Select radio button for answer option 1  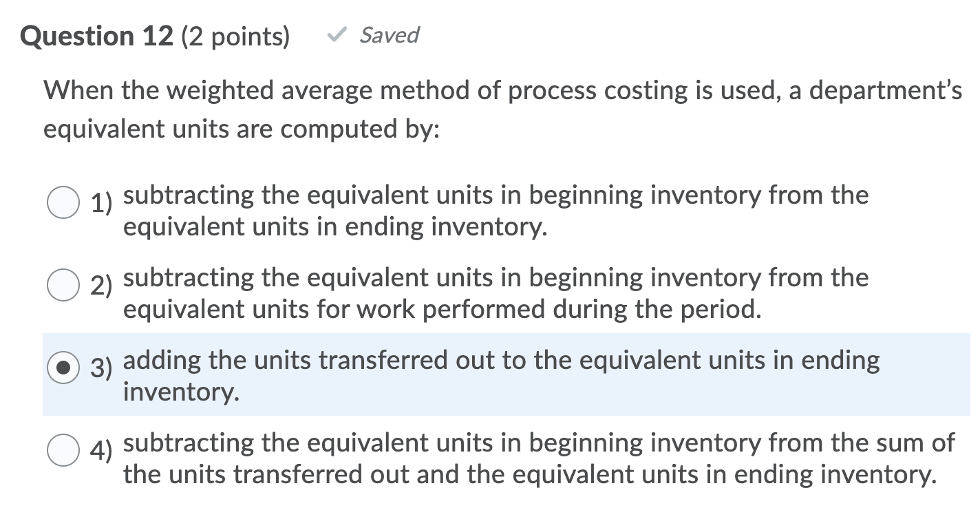tap(63, 203)
